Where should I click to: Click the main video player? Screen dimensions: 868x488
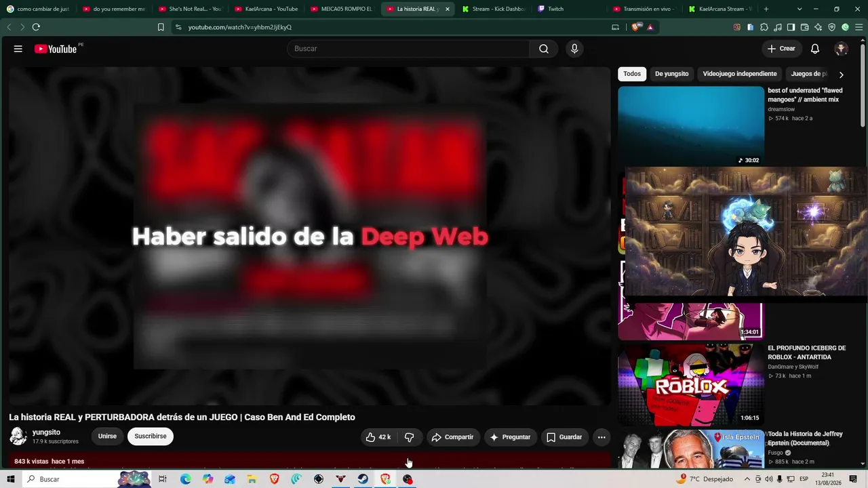tap(310, 236)
